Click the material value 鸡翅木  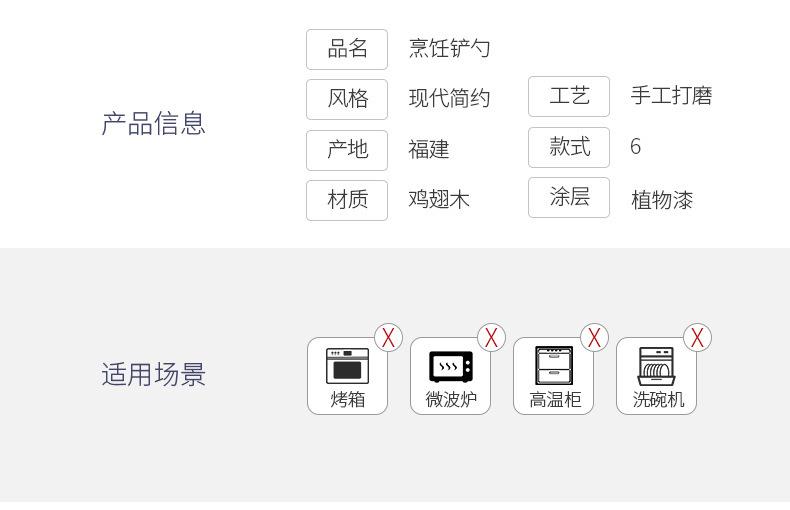pyautogui.click(x=439, y=200)
